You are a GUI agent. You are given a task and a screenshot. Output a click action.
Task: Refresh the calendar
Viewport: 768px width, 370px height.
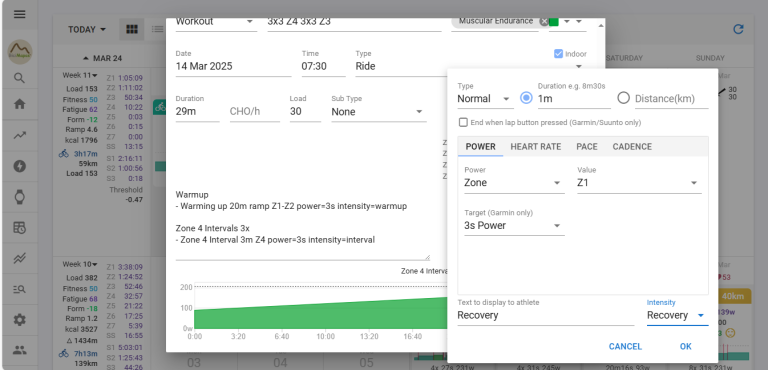738,29
